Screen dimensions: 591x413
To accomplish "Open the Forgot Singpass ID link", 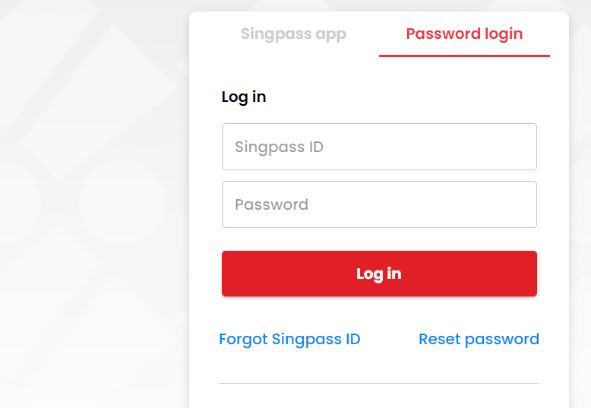I will pos(289,339).
